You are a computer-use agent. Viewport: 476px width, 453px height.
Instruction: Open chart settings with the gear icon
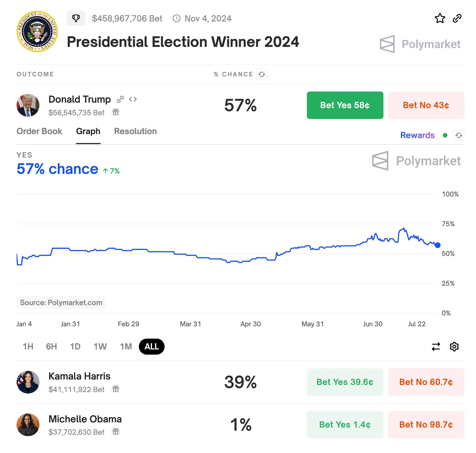pyautogui.click(x=454, y=346)
